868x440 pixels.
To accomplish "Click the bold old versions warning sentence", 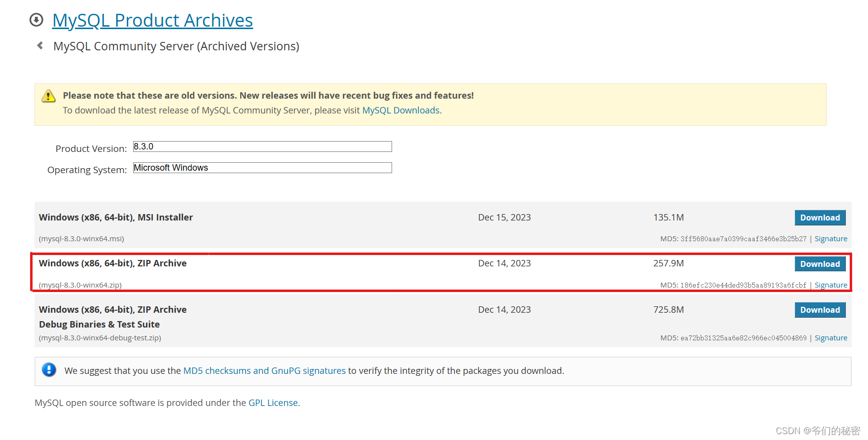I will (x=268, y=96).
